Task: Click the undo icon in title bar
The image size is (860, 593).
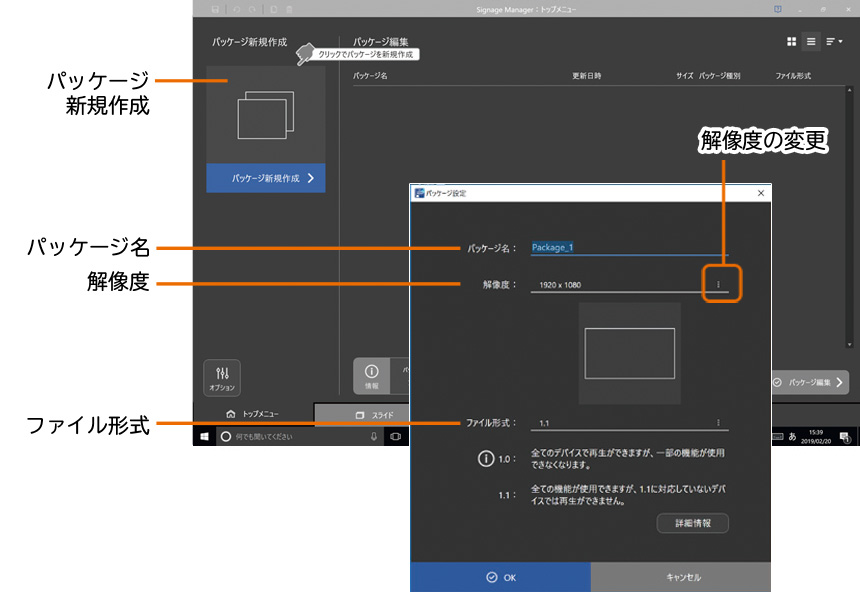Action: click(x=237, y=9)
